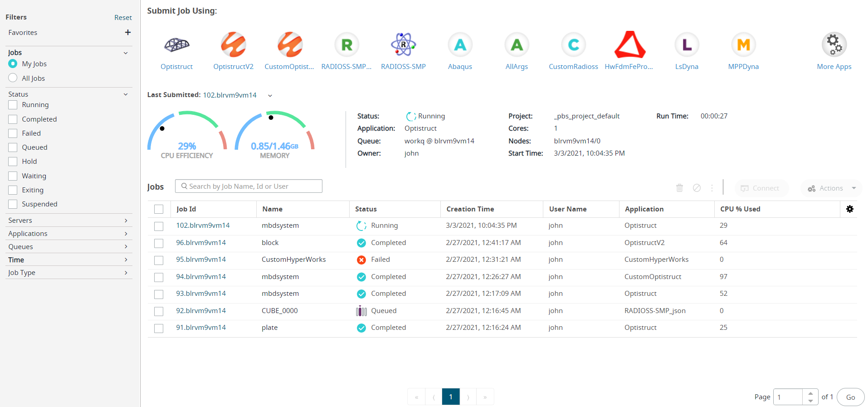
Task: Open the Last Submitted job dropdown
Action: 270,96
